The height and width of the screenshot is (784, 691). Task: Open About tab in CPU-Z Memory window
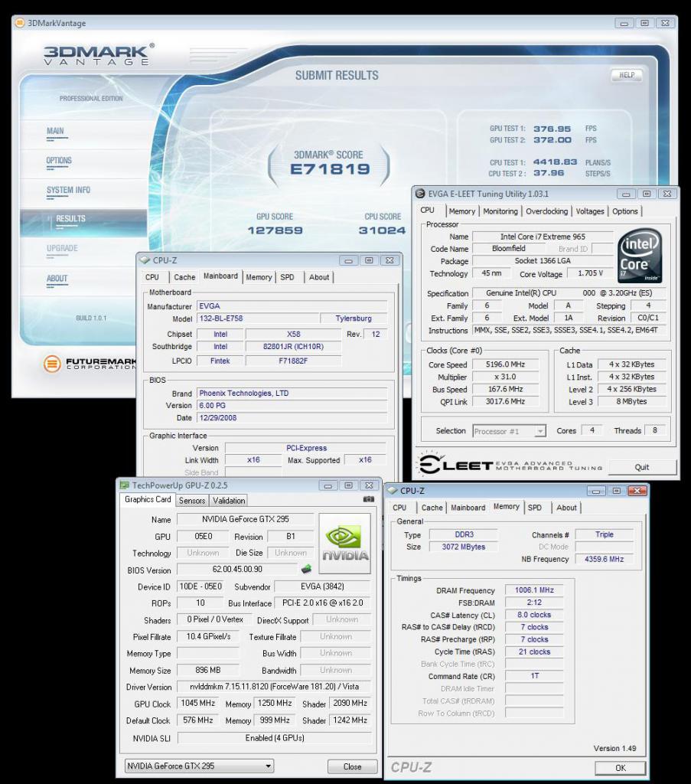[x=566, y=508]
